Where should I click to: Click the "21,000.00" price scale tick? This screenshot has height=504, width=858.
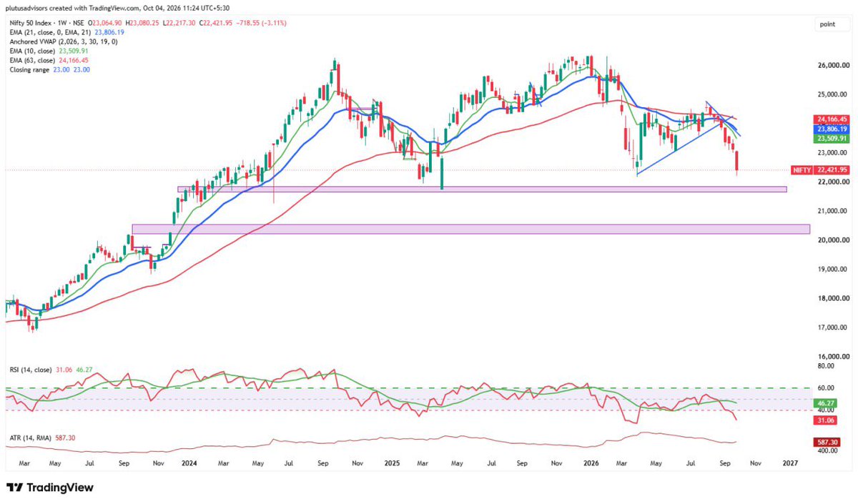(x=832, y=211)
